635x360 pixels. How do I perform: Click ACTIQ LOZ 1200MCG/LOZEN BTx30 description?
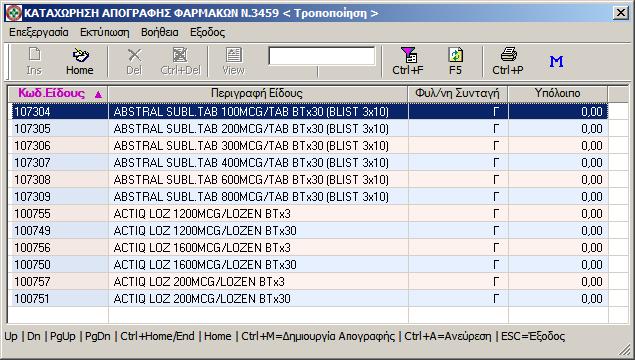tap(205, 231)
